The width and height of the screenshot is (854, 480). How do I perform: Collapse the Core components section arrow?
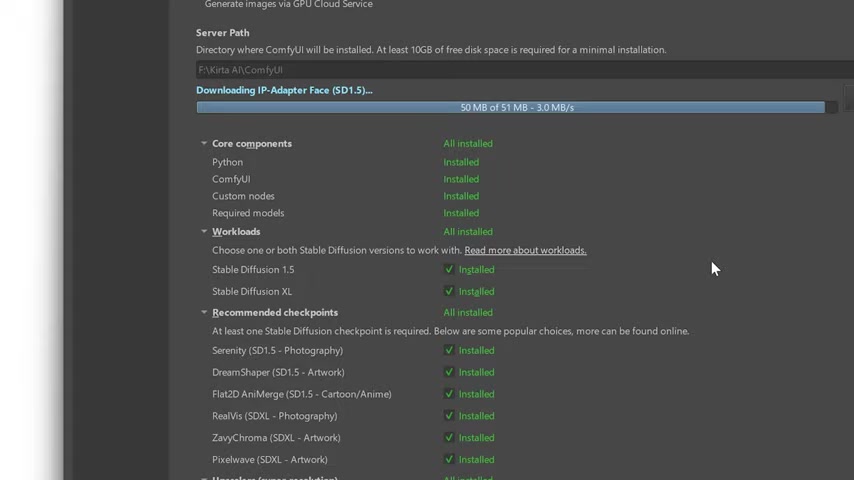click(204, 143)
